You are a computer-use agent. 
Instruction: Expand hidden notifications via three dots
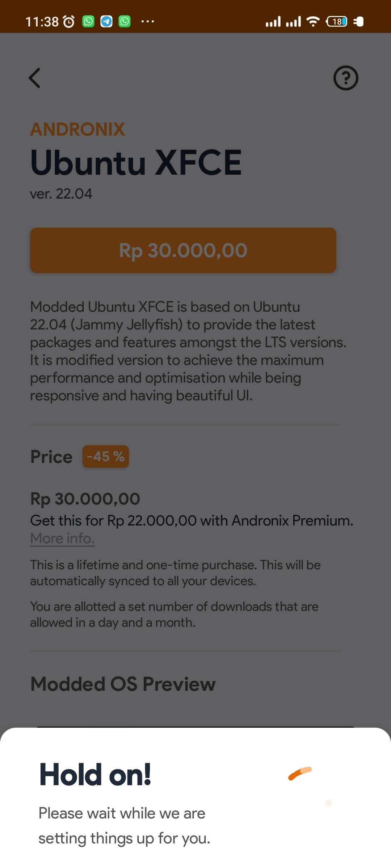tap(148, 22)
